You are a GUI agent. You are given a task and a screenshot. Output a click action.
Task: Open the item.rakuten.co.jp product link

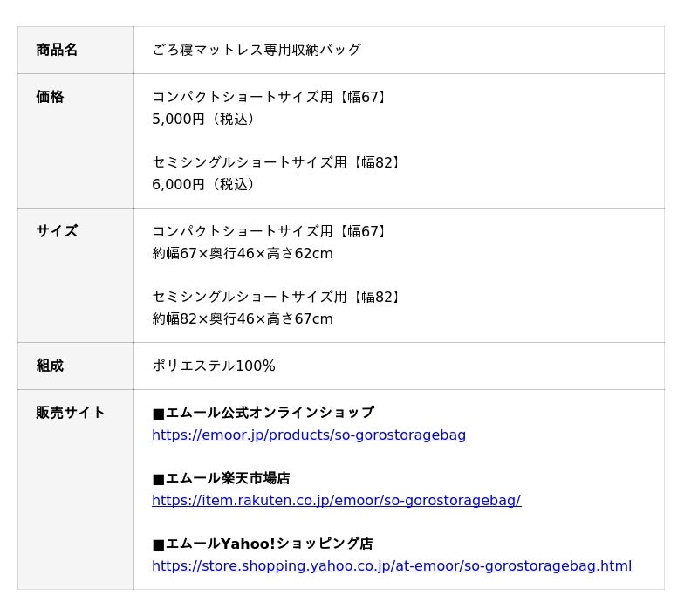336,500
